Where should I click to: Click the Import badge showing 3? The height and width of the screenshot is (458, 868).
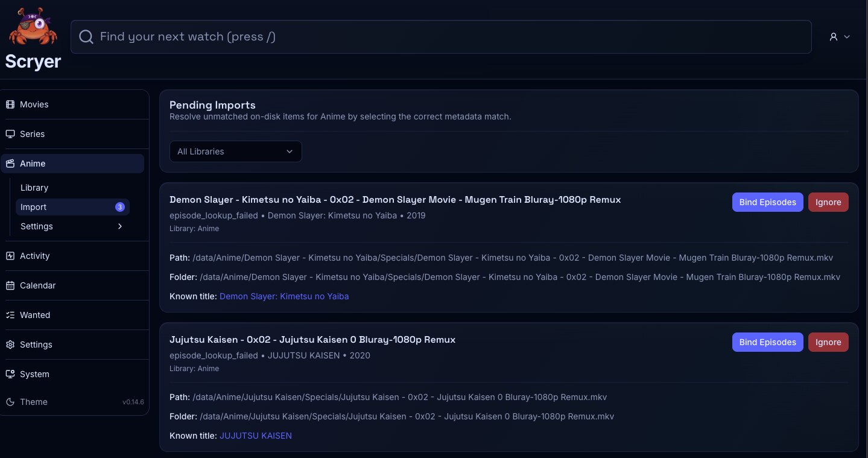point(119,207)
